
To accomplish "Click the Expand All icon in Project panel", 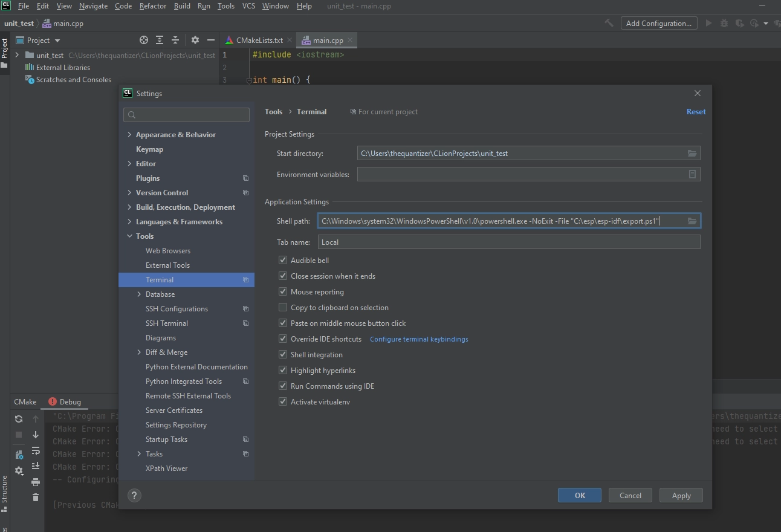I will tap(160, 40).
